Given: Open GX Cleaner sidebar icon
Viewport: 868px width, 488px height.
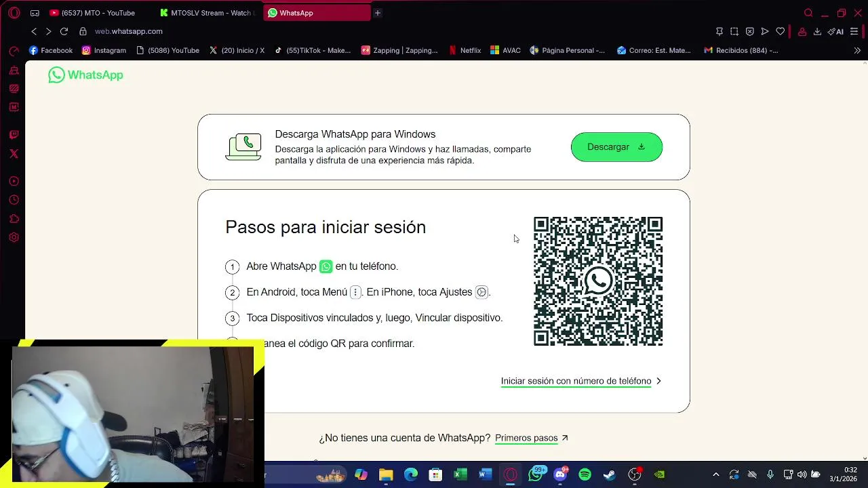Looking at the screenshot, I should tap(14, 70).
